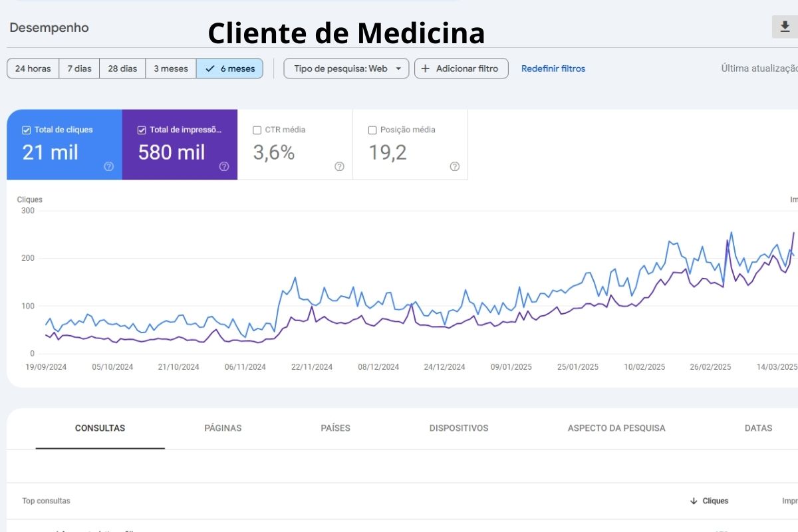Open the help icon on Total de cliques card
Screen dimensions: 798x532
tap(108, 166)
